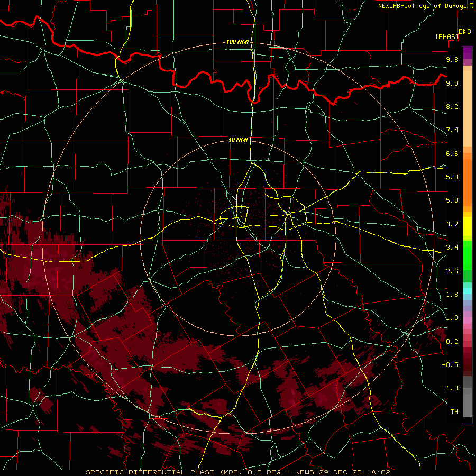This screenshot has width=476, height=476.
Task: Click the "100 NMI" range ring label
Action: (x=237, y=42)
